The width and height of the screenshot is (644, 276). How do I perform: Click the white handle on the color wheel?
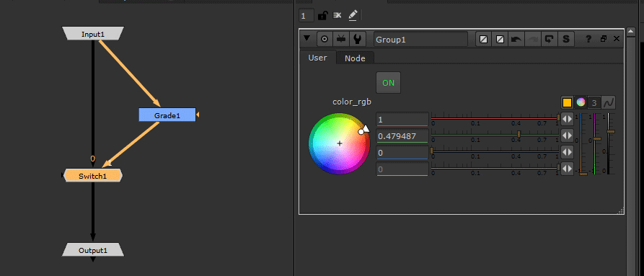point(361,132)
